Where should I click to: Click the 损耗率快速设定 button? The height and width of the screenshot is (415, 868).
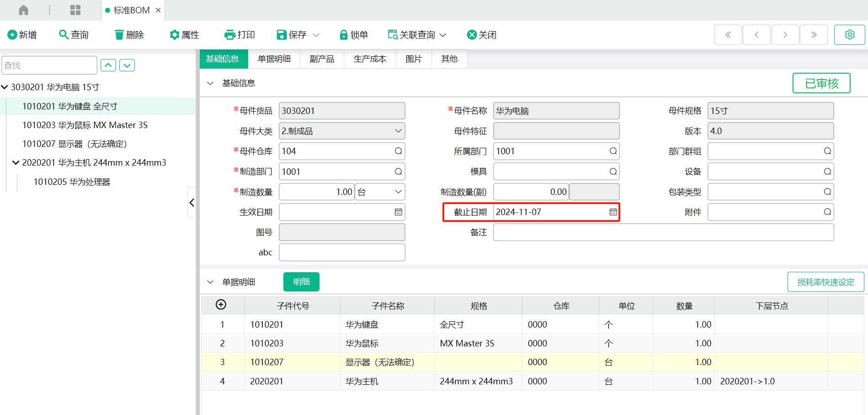[825, 282]
